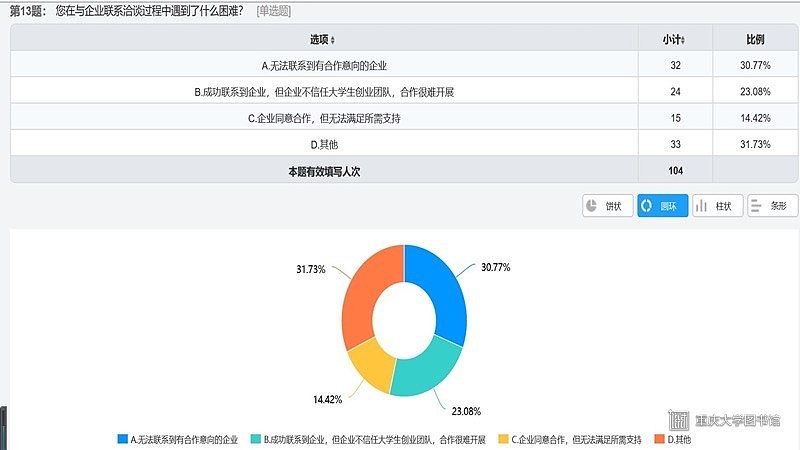
Task: Select the 圆环 donut chart button
Action: click(661, 206)
